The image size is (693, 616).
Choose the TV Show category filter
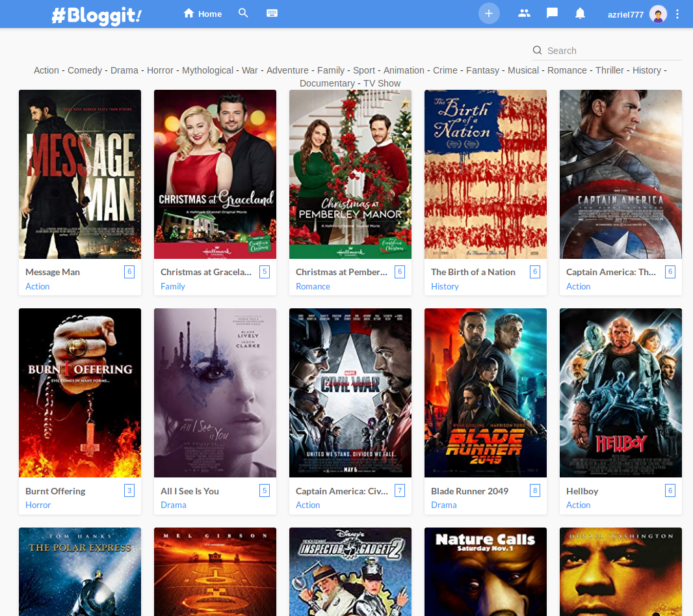tap(382, 83)
